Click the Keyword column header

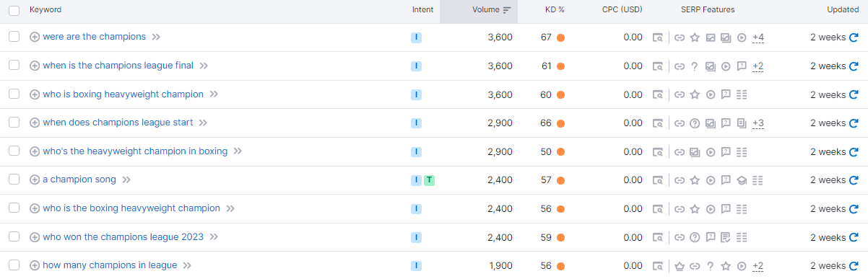pyautogui.click(x=45, y=9)
